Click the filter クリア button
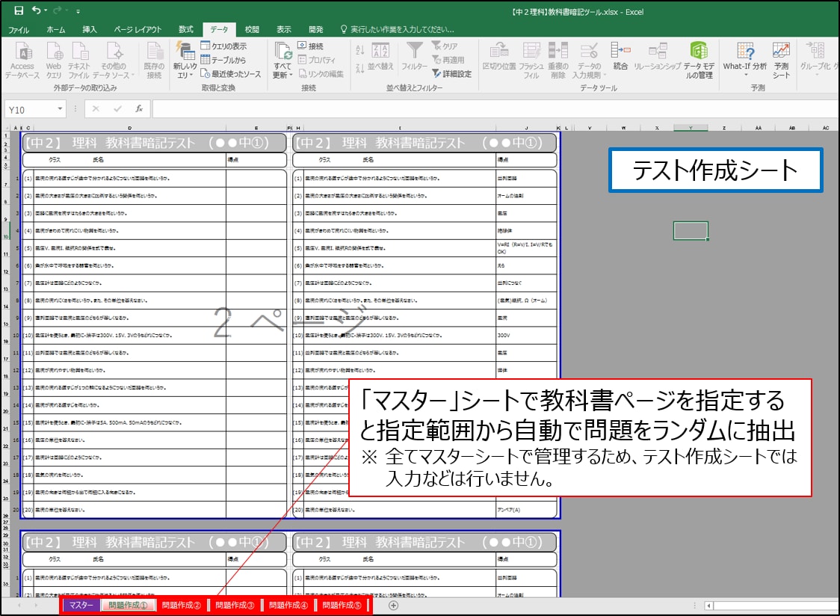This screenshot has width=840, height=616. coord(445,46)
